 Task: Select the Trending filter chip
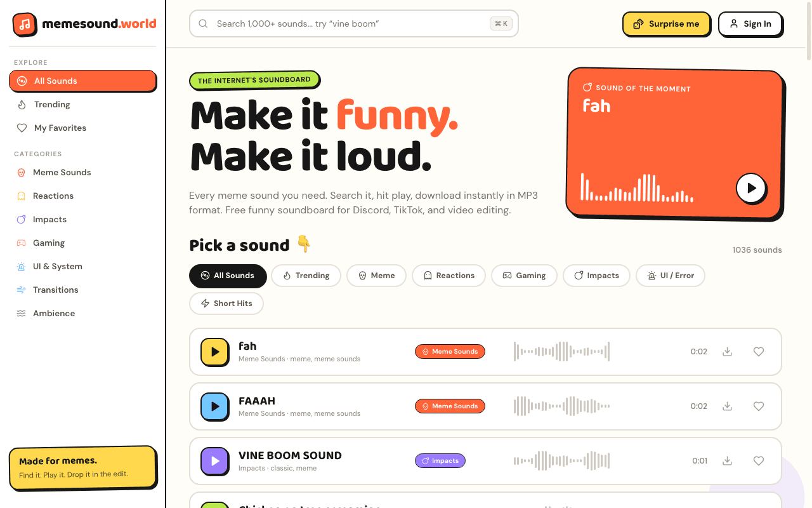(306, 276)
